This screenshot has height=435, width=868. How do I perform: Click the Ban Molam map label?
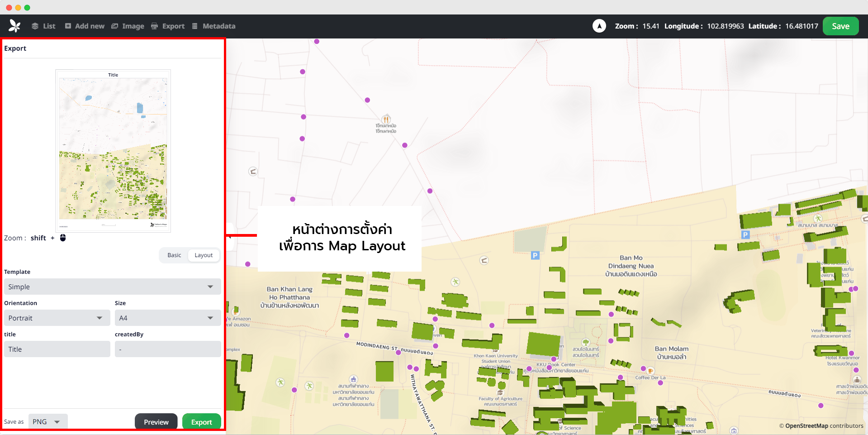[x=672, y=353]
